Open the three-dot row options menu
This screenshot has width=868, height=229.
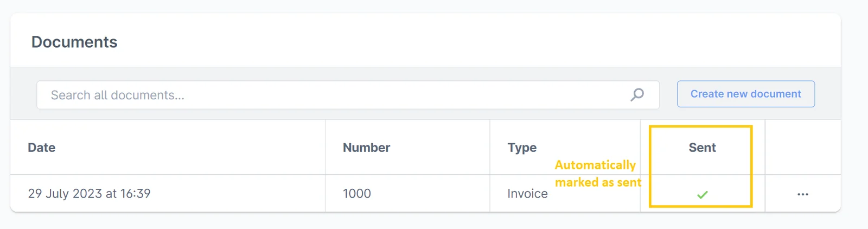pyautogui.click(x=803, y=194)
